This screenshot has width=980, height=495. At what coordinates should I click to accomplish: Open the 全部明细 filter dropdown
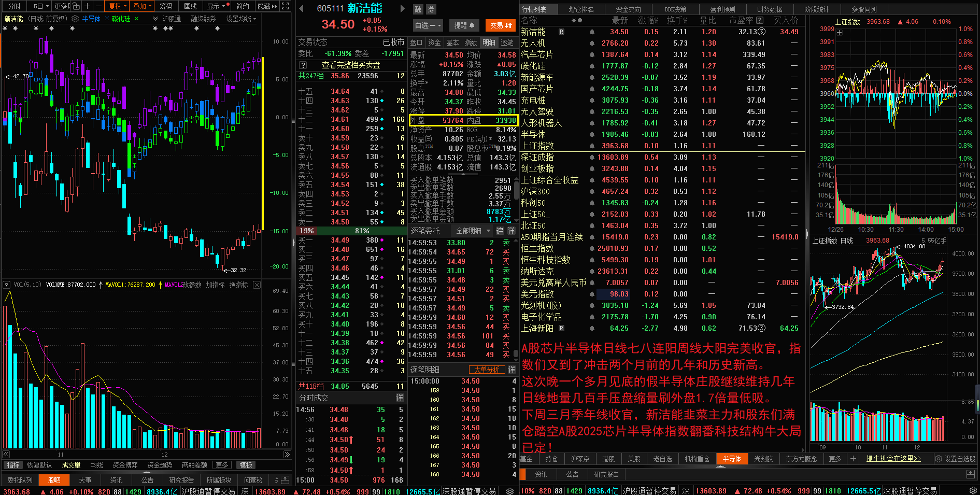point(472,231)
